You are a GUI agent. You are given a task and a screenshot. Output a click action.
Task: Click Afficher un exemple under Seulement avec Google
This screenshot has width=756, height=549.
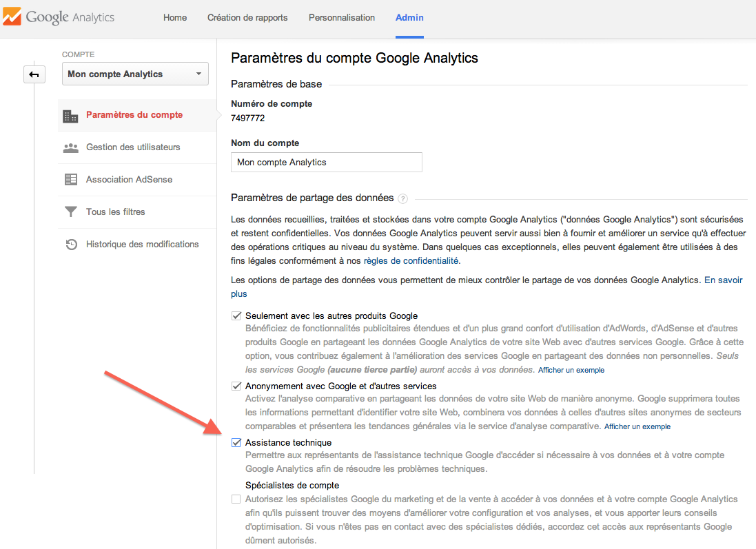(571, 370)
